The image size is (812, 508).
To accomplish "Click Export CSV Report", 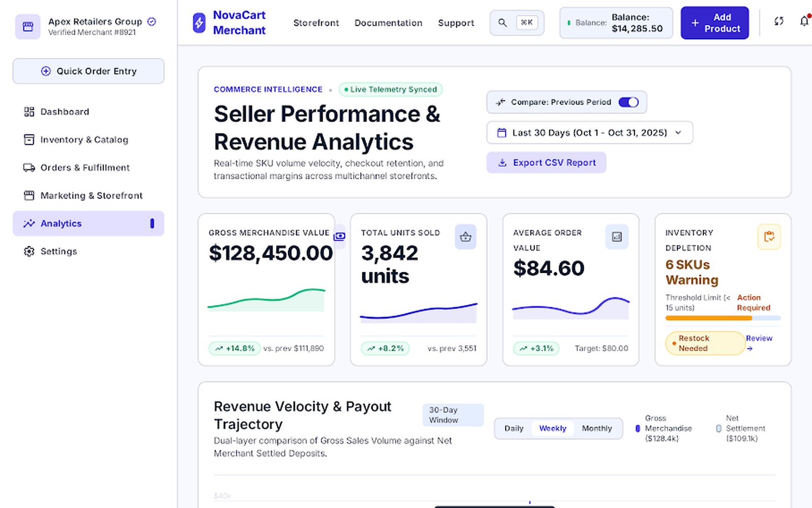I will (546, 163).
